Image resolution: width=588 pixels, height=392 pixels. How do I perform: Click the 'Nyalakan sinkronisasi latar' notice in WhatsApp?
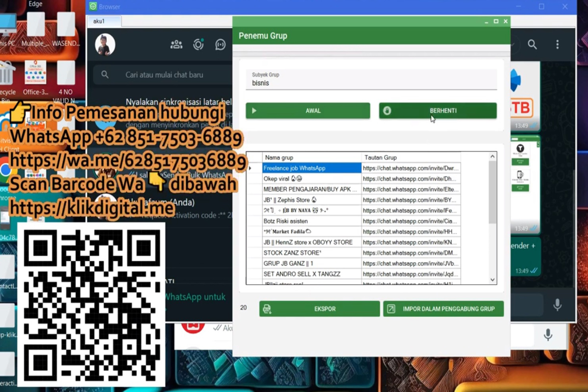pyautogui.click(x=178, y=102)
